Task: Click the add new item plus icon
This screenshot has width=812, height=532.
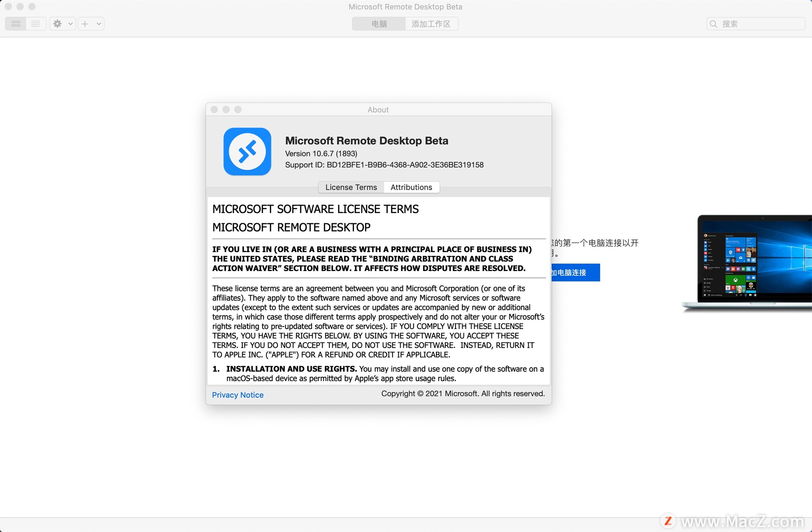Action: click(85, 23)
